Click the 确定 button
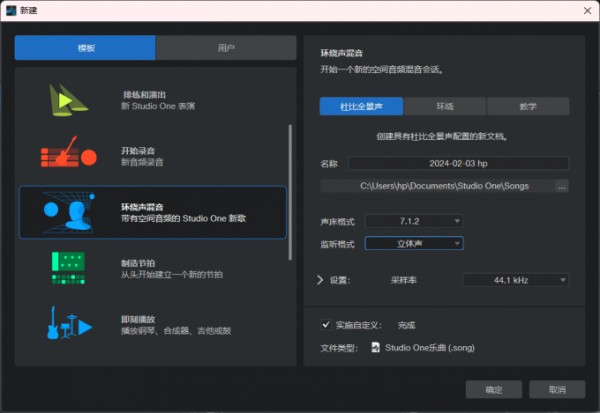600x413 pixels. [x=494, y=390]
